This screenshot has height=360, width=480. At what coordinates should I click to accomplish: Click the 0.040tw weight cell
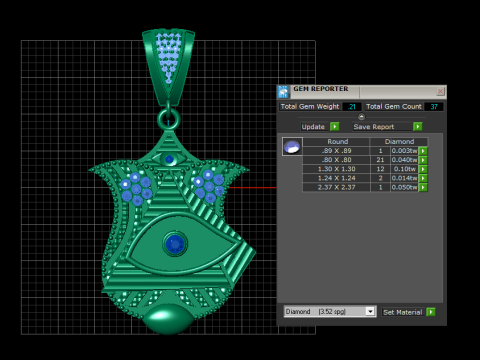click(404, 160)
